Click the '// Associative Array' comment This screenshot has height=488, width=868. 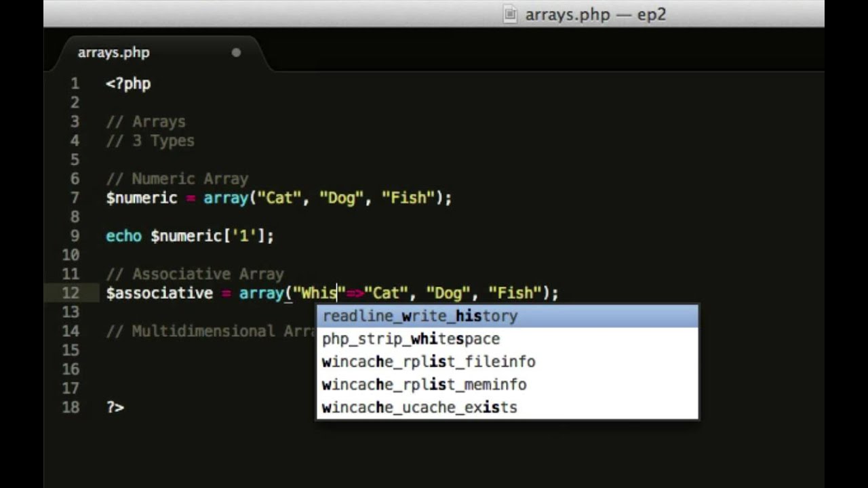pos(195,274)
